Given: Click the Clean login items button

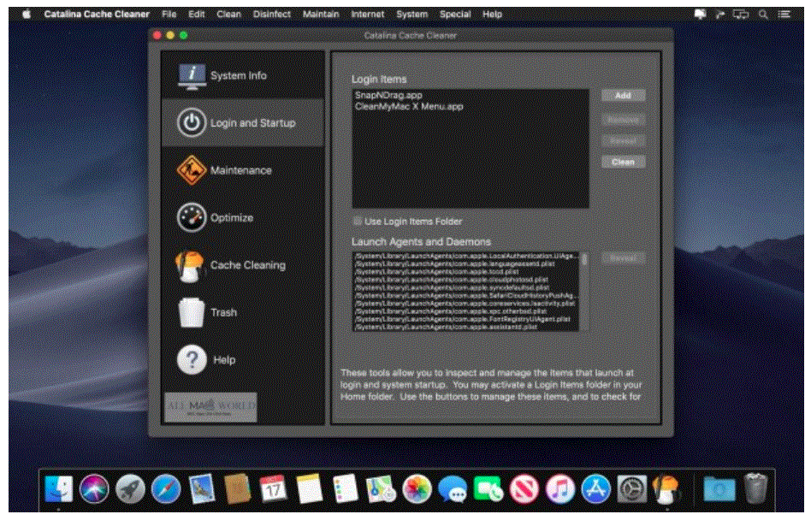Looking at the screenshot, I should click(624, 162).
